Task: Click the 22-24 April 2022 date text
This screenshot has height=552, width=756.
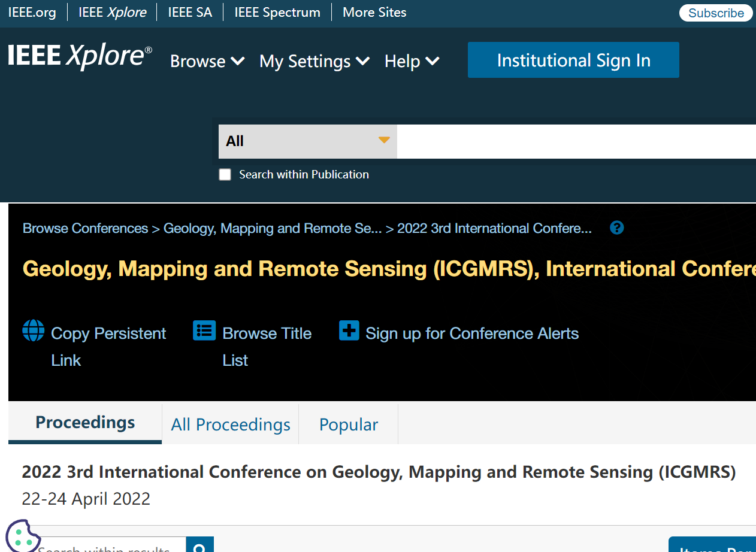Action: pyautogui.click(x=86, y=499)
